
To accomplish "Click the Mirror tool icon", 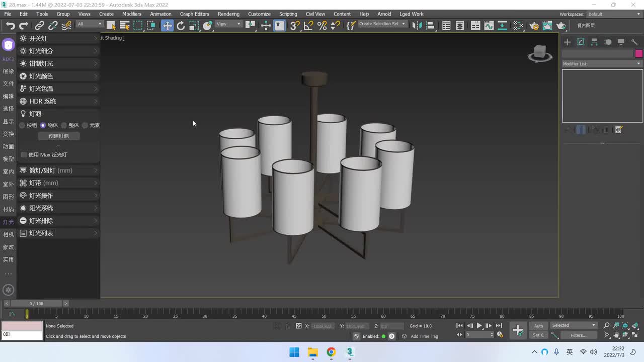I will coord(416,26).
